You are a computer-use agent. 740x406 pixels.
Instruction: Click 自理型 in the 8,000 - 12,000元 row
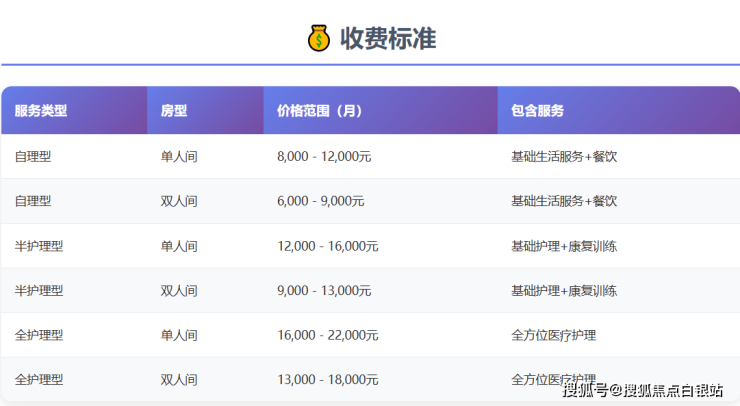click(33, 157)
